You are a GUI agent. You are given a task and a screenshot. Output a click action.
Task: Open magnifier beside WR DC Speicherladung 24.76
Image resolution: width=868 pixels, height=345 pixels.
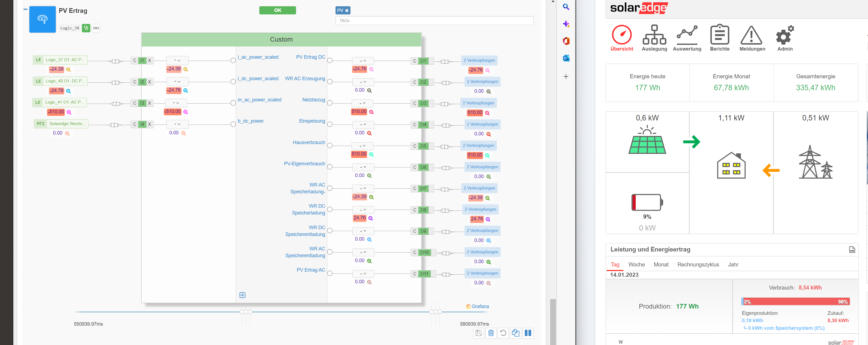[371, 218]
